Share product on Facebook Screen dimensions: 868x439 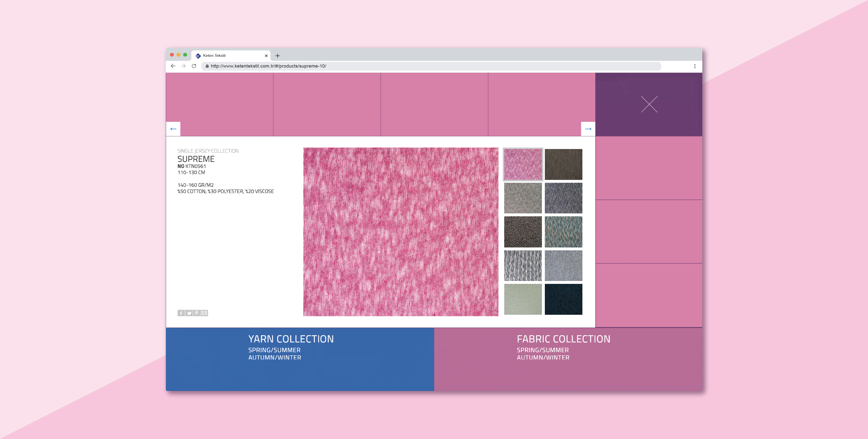pyautogui.click(x=181, y=313)
